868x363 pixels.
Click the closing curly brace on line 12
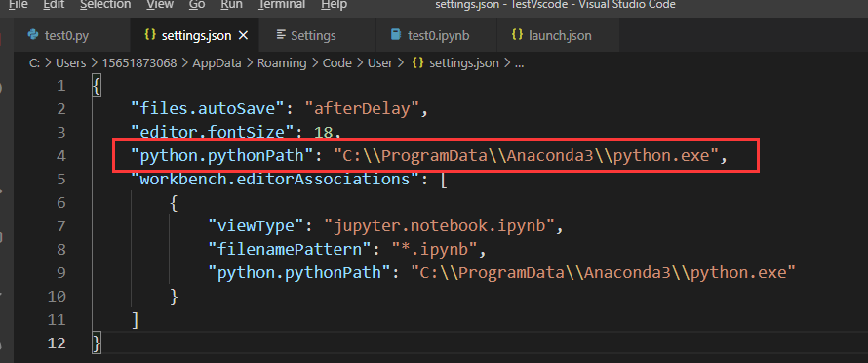coord(97,343)
